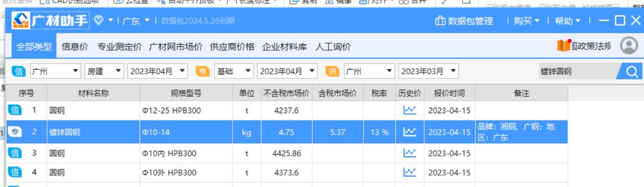Image resolution: width=644 pixels, height=187 pixels.
Task: Click the 信 badge on row 1
Action: tap(15, 110)
